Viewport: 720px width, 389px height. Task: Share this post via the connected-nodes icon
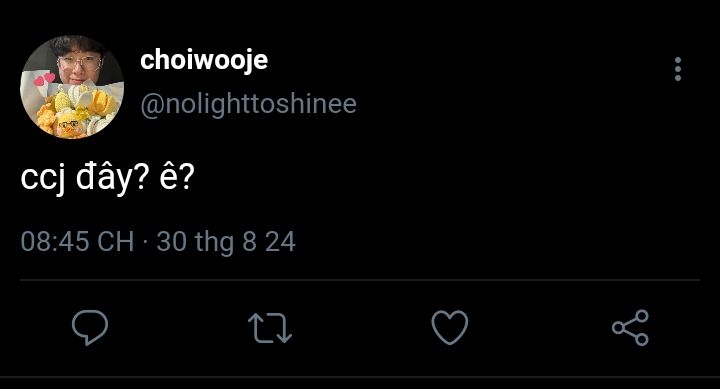click(630, 327)
